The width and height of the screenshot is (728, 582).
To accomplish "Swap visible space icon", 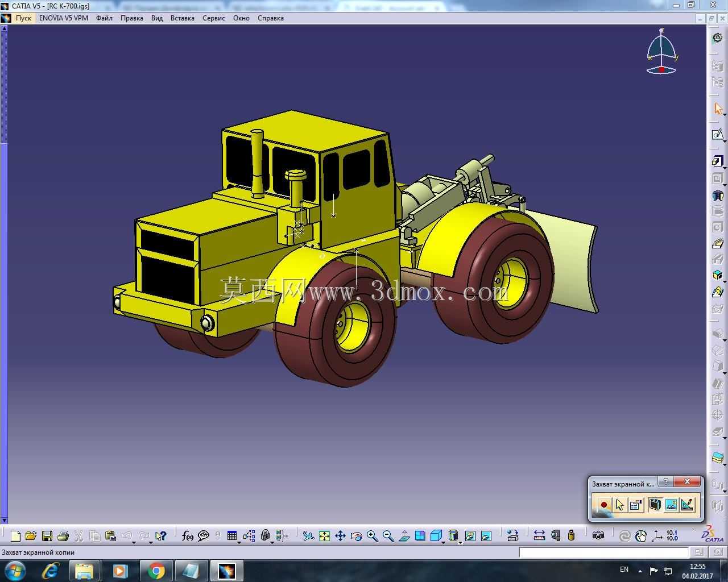I will (486, 535).
